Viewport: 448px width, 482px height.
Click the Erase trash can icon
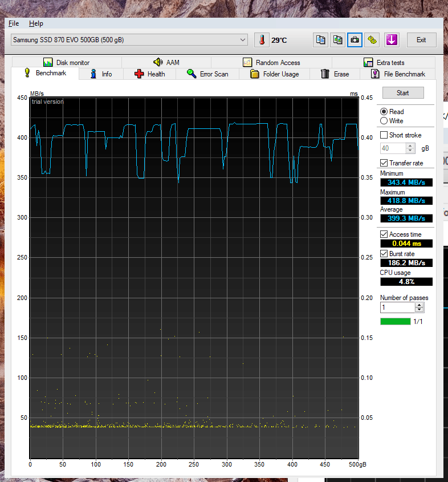point(325,74)
